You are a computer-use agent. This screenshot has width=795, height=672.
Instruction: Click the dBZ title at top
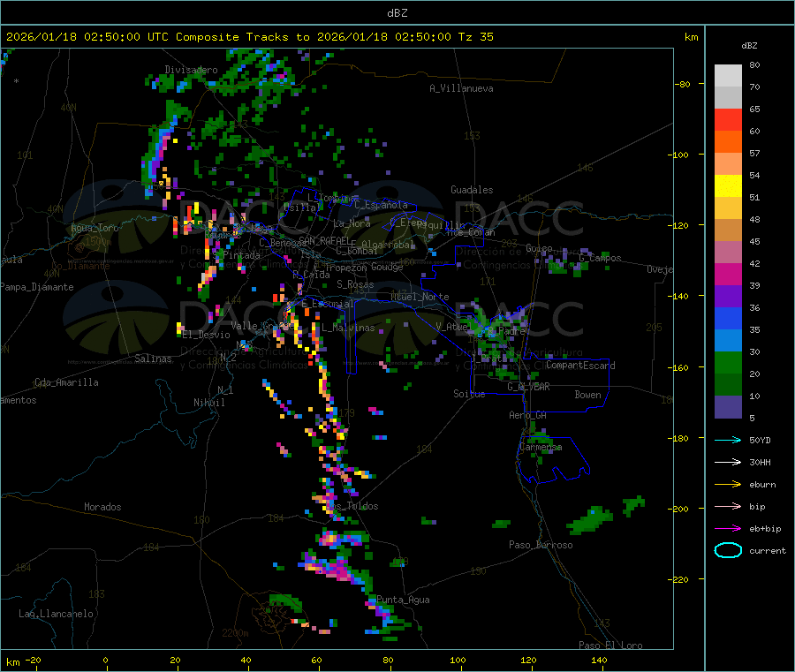pos(397,12)
